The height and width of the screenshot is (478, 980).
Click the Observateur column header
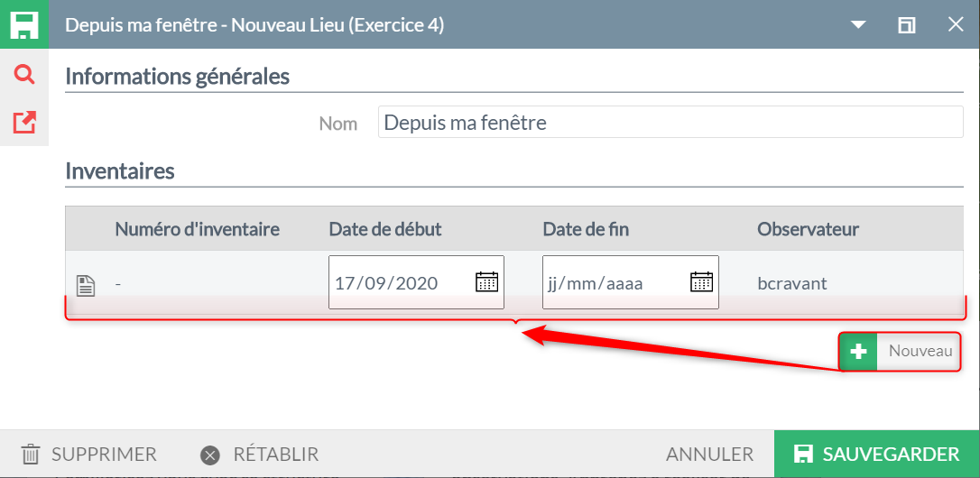[809, 229]
